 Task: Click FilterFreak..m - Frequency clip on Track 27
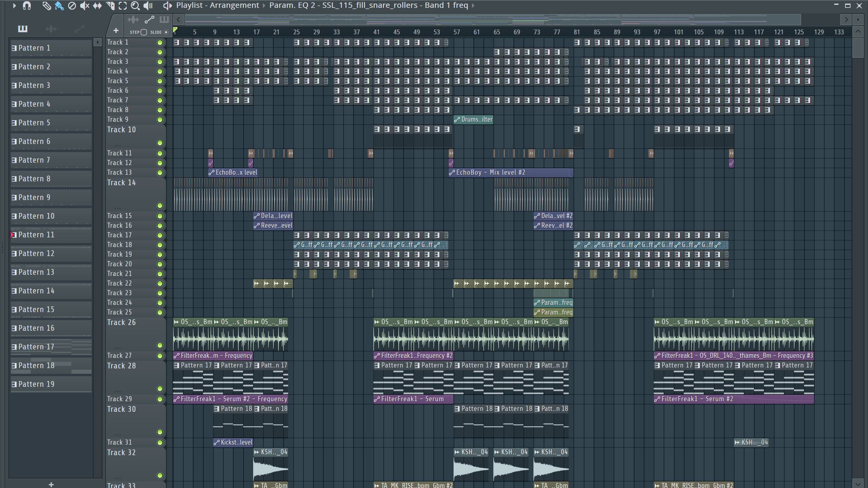tap(213, 356)
